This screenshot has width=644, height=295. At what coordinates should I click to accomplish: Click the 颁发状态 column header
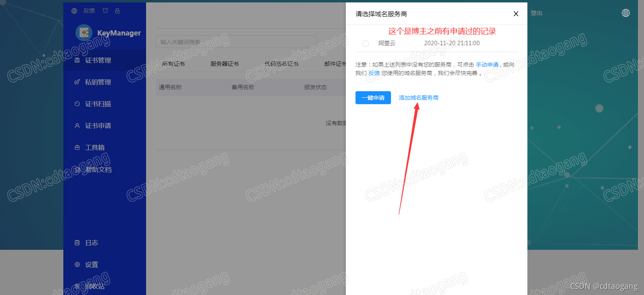(316, 87)
